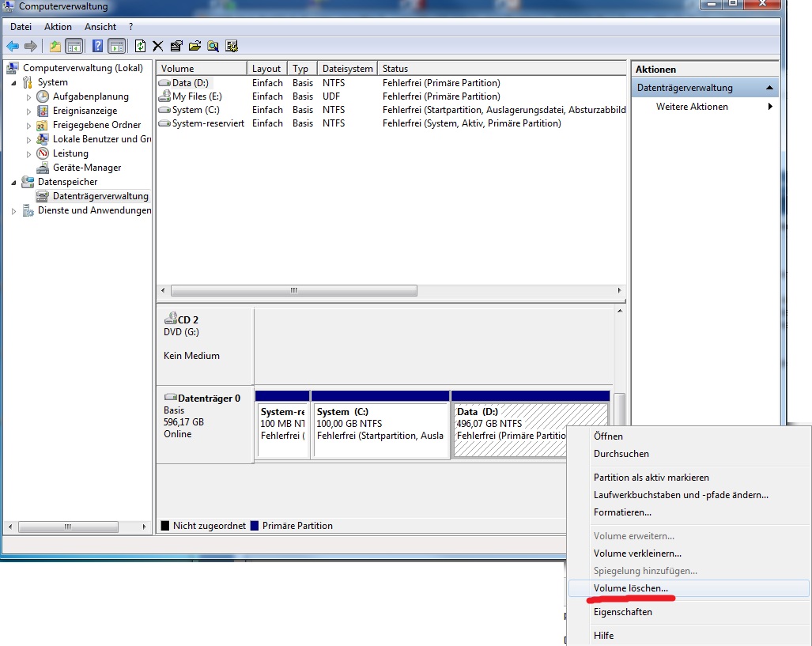
Task: Collapse the Datenspeicher branch
Action: pos(13,183)
